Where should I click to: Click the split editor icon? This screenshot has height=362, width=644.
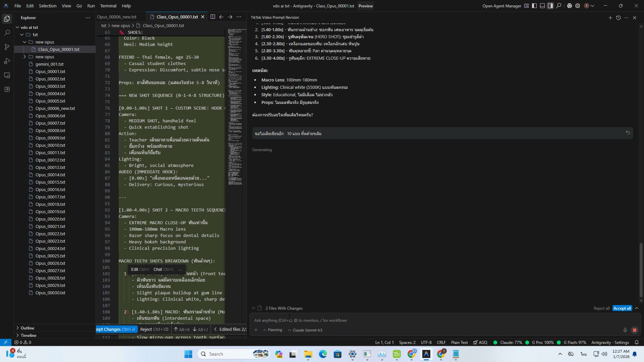[x=213, y=17]
